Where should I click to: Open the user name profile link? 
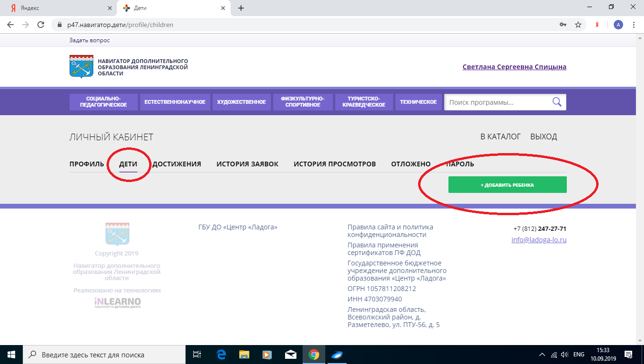pos(514,67)
